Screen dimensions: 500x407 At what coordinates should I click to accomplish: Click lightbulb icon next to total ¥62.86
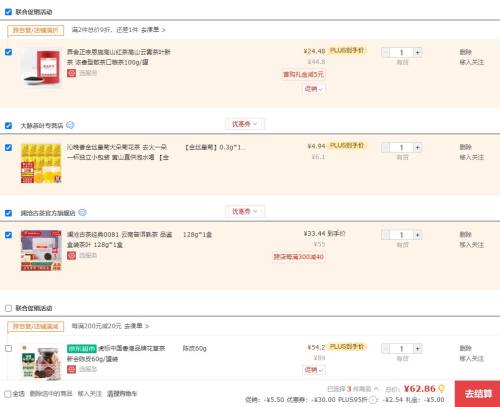point(441,389)
